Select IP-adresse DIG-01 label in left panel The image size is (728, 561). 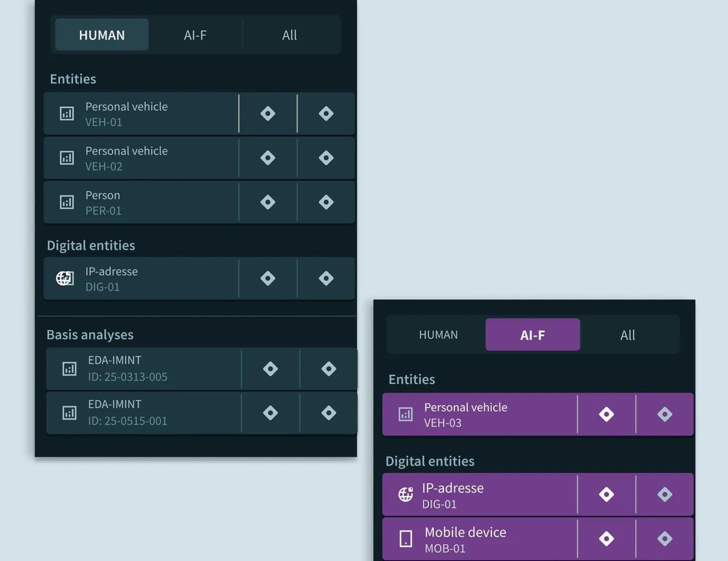(112, 279)
